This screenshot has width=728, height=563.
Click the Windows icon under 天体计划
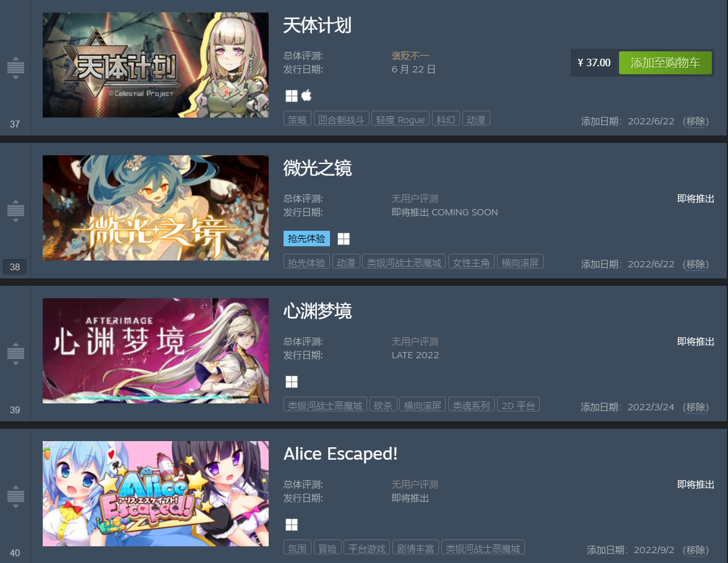coord(291,96)
